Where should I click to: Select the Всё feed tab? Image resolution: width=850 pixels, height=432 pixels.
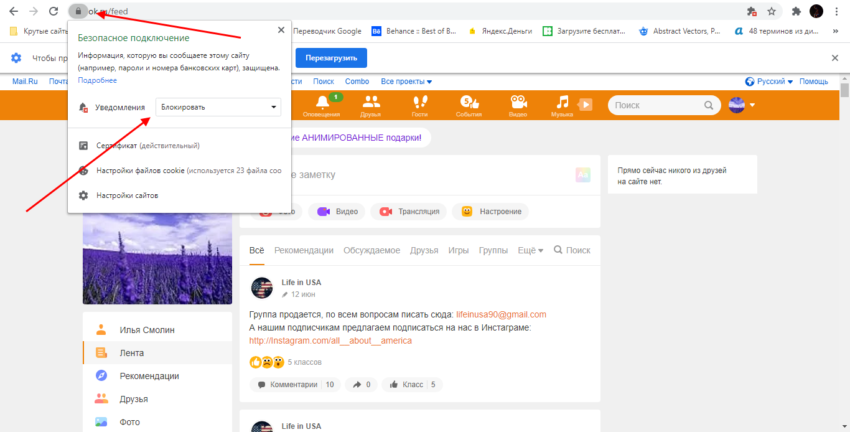click(x=257, y=250)
